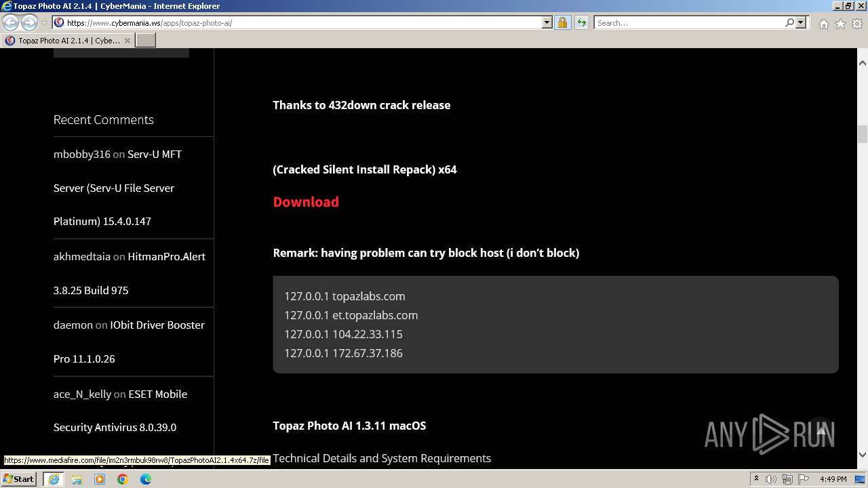Screen dimensions: 868x488
Task: View the security report lock icon
Action: click(x=562, y=22)
